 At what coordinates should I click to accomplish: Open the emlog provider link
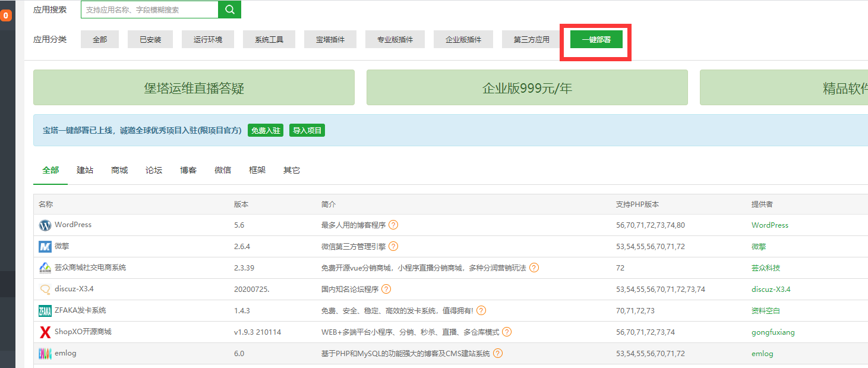click(762, 354)
